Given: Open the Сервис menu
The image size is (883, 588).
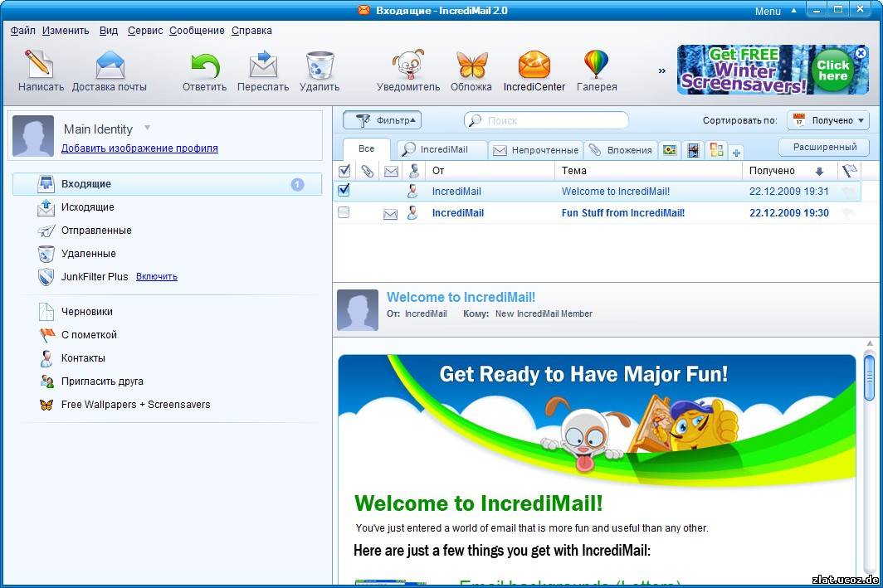Looking at the screenshot, I should (x=144, y=31).
